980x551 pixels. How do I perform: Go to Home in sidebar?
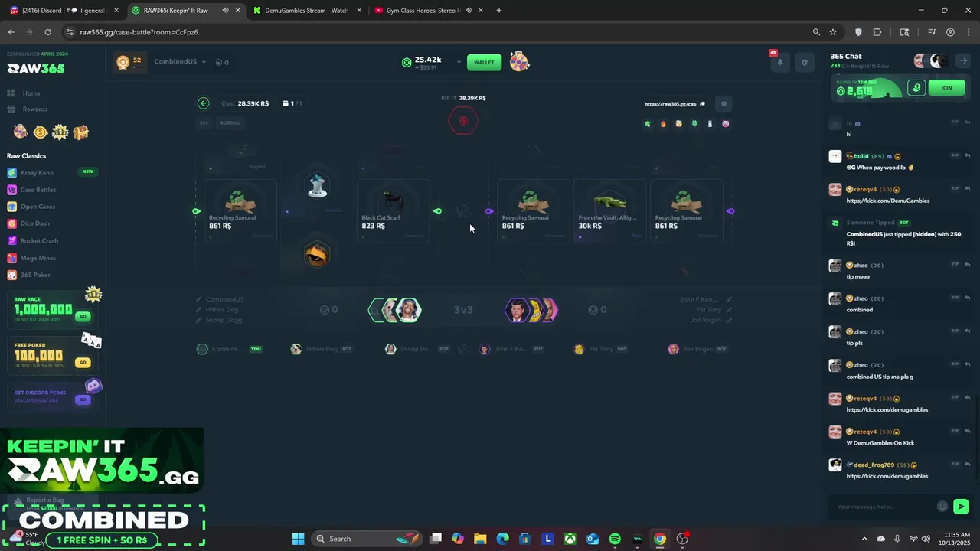[31, 93]
